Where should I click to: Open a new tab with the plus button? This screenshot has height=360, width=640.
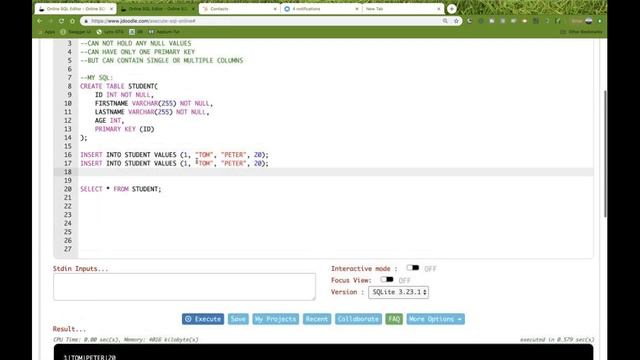(x=451, y=9)
